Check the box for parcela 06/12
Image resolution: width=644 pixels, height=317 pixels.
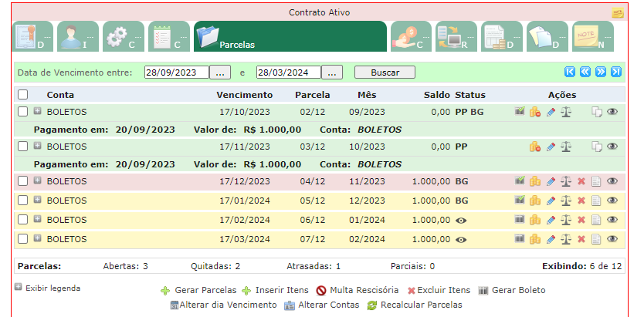click(x=23, y=219)
